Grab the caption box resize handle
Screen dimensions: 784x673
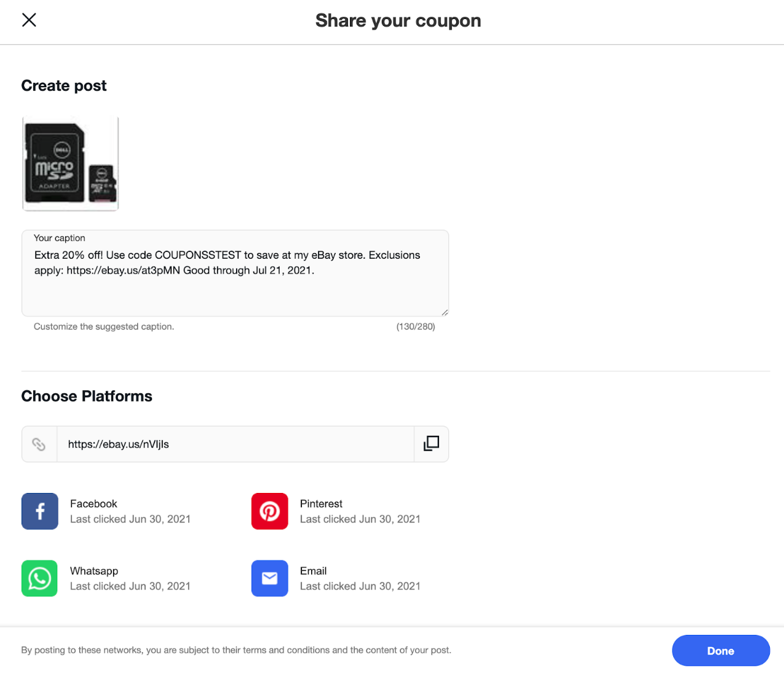445,312
